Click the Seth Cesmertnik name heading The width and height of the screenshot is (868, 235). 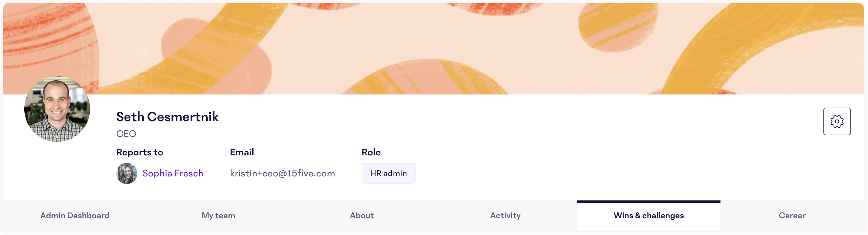point(168,117)
